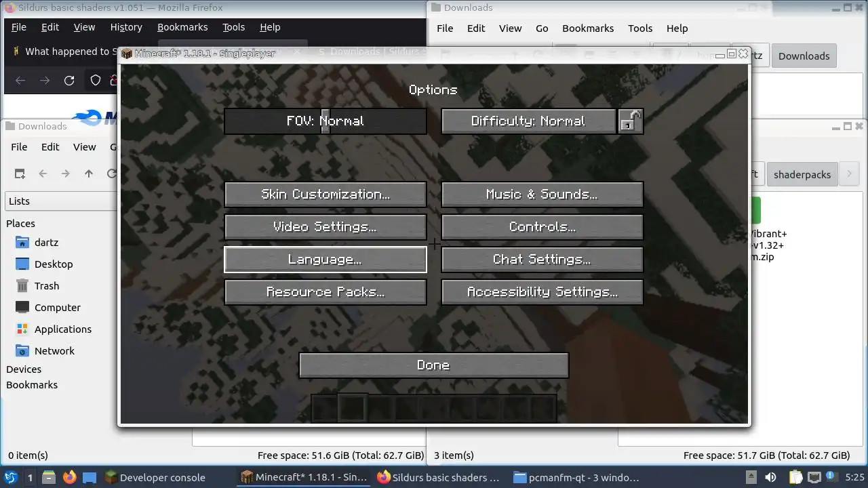Launch file manager from taskbar quick launch
Image resolution: width=868 pixels, height=488 pixels.
[49, 477]
